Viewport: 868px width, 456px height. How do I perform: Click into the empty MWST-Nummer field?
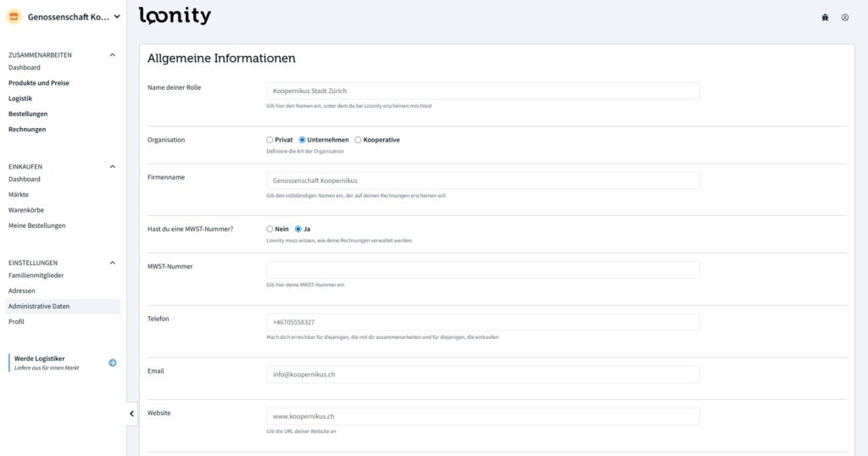[482, 270]
